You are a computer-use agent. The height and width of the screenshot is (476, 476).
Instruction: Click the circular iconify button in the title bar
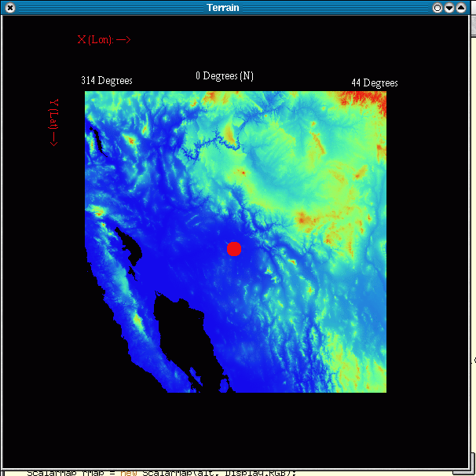click(438, 7)
